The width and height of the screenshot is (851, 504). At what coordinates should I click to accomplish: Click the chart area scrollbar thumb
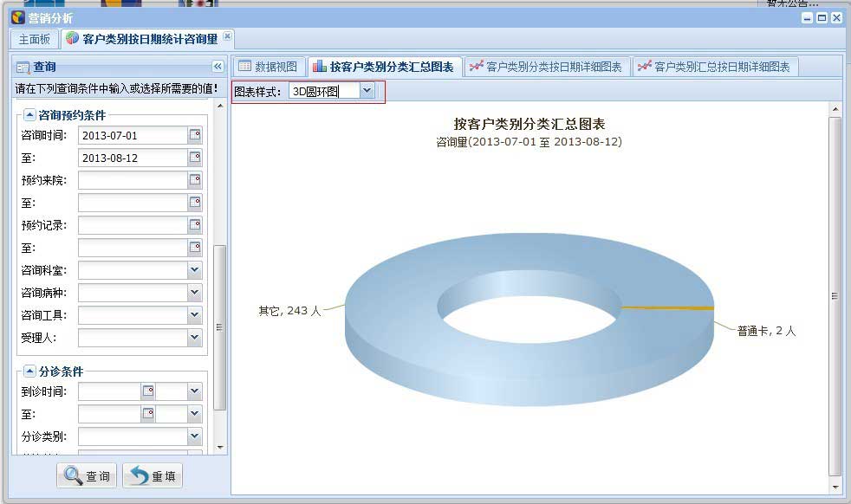[835, 296]
